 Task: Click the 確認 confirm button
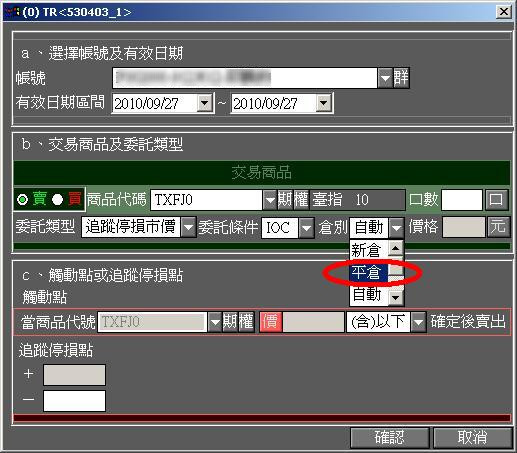[x=389, y=437]
